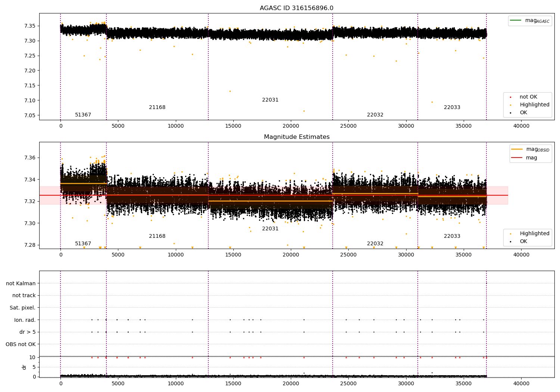Viewport: 560px width, 392px height.
Task: Click obsid label 22033 in AGASC ID plot
Action: coord(452,108)
